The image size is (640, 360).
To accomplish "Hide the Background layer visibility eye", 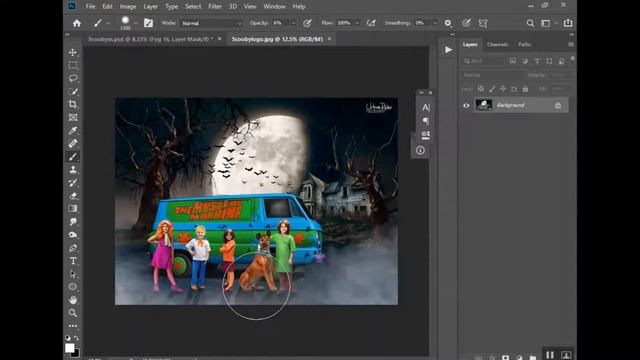I will pyautogui.click(x=466, y=105).
